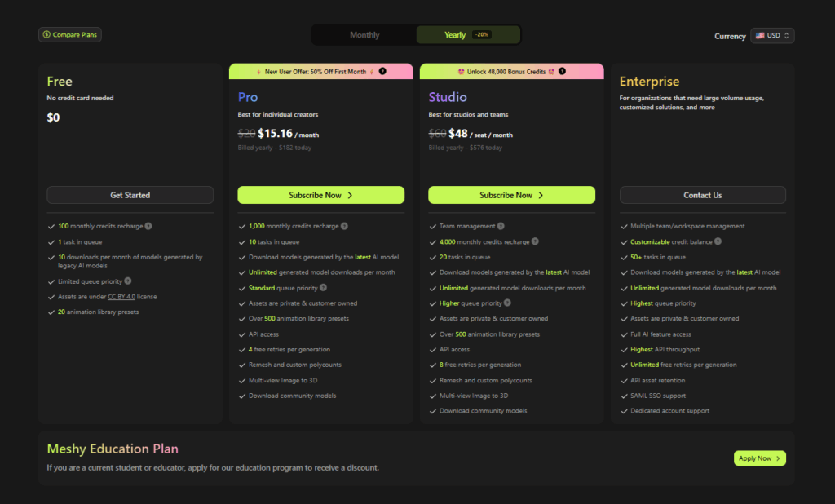
Task: Switch billing to Monthly
Action: pos(364,35)
